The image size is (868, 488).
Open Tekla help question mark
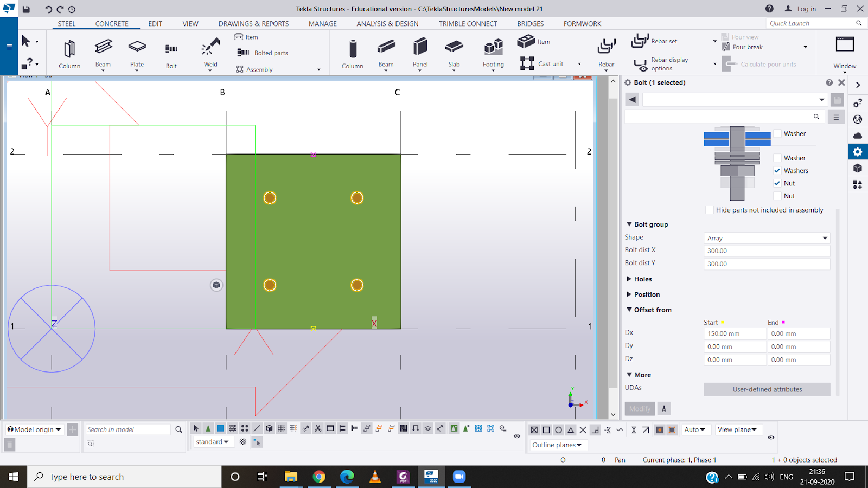click(x=769, y=9)
